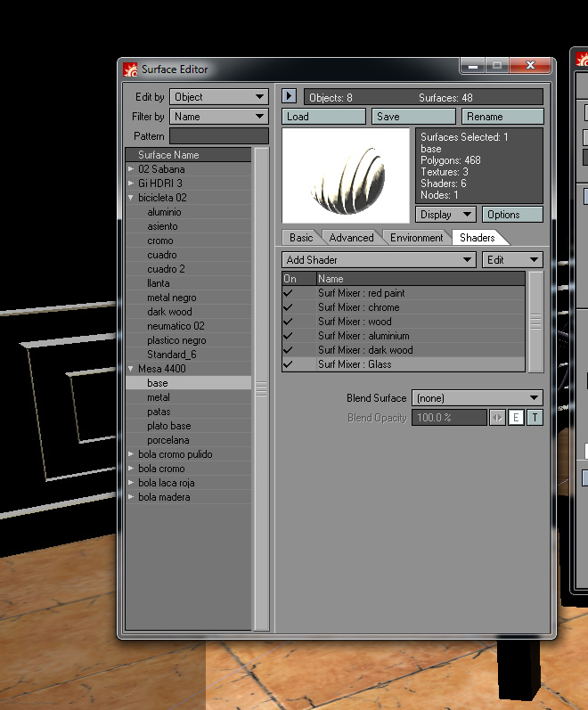
Task: Switch to the Advanced tab
Action: click(x=351, y=238)
